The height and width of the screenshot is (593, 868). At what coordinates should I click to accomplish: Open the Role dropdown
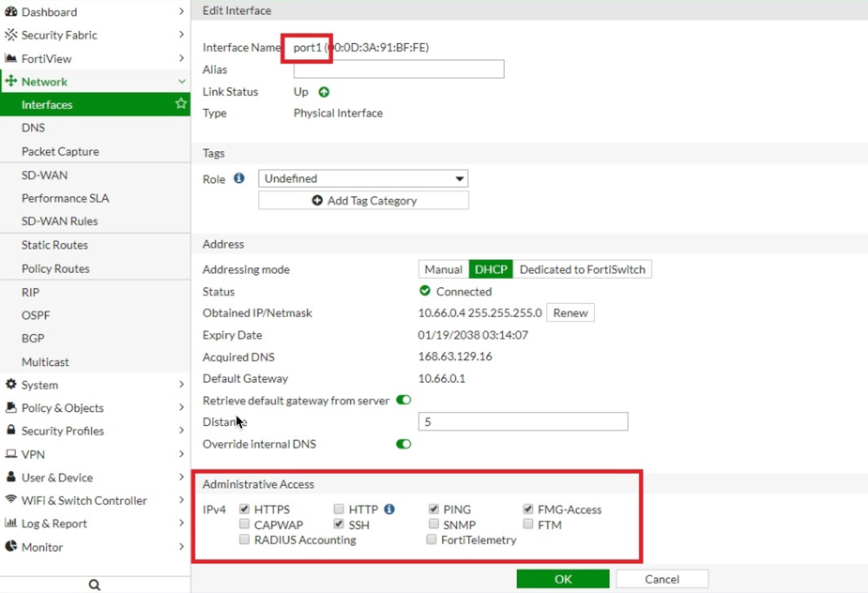point(363,178)
